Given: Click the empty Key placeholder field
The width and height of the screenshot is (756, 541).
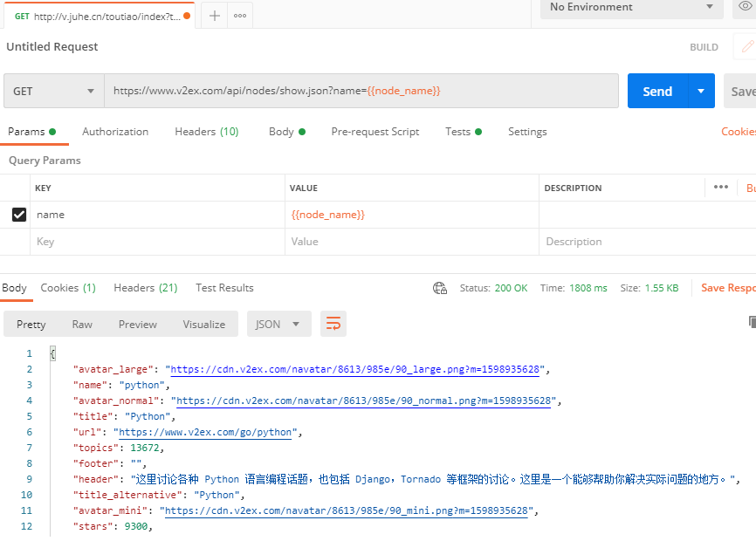Looking at the screenshot, I should 157,242.
